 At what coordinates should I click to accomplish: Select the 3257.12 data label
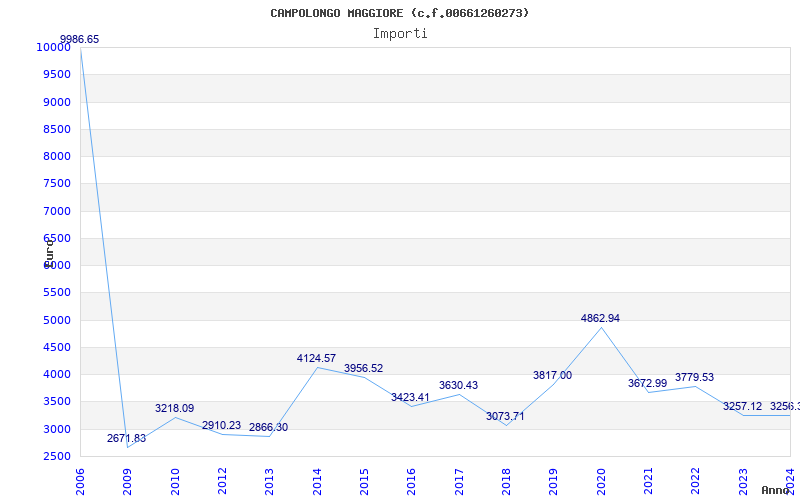(742, 407)
